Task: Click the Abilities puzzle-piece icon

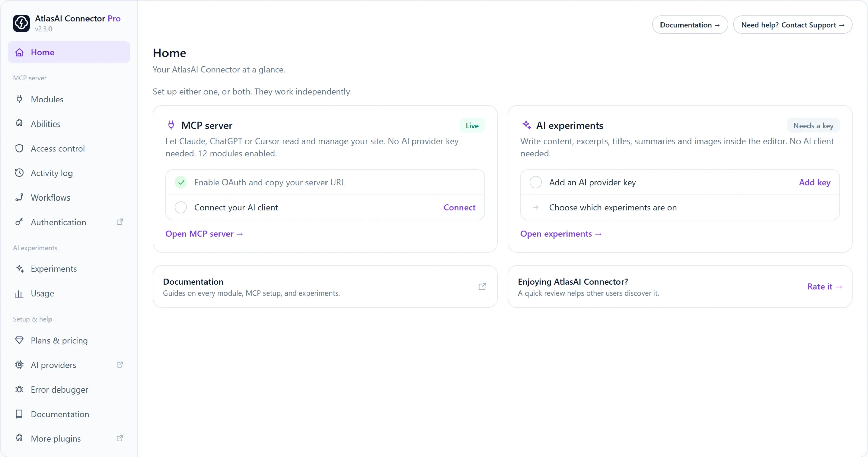Action: 19,123
